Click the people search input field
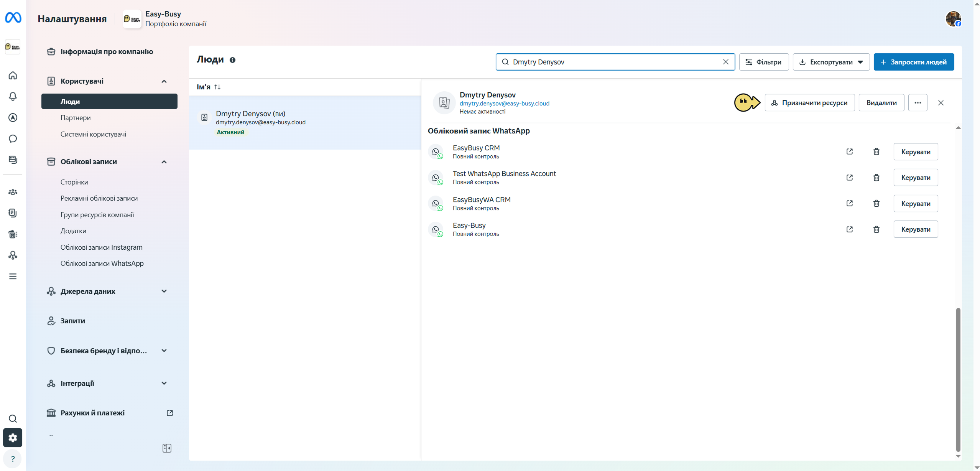Screen dimensions: 980x471 pyautogui.click(x=615, y=62)
